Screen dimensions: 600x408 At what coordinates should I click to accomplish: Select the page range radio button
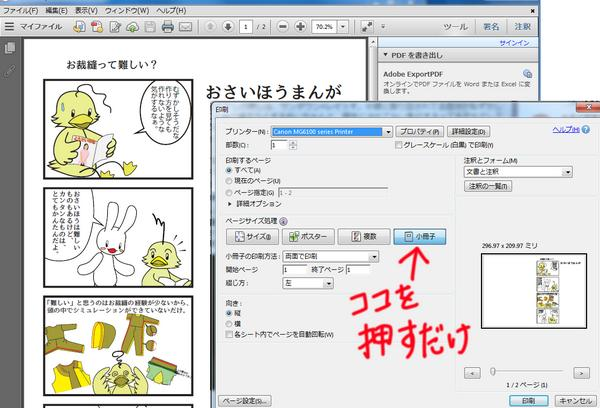pos(229,193)
